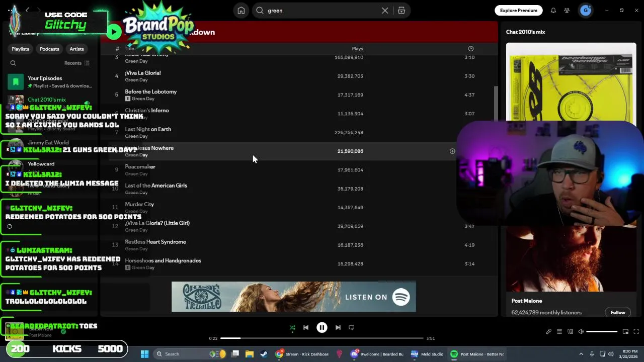Viewport: 644px width, 362px height.
Task: Show hidden system tray icons chevron
Action: [x=581, y=354]
